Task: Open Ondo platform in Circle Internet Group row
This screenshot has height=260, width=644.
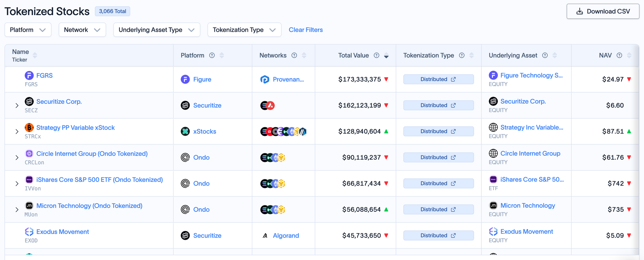Action: (201, 157)
